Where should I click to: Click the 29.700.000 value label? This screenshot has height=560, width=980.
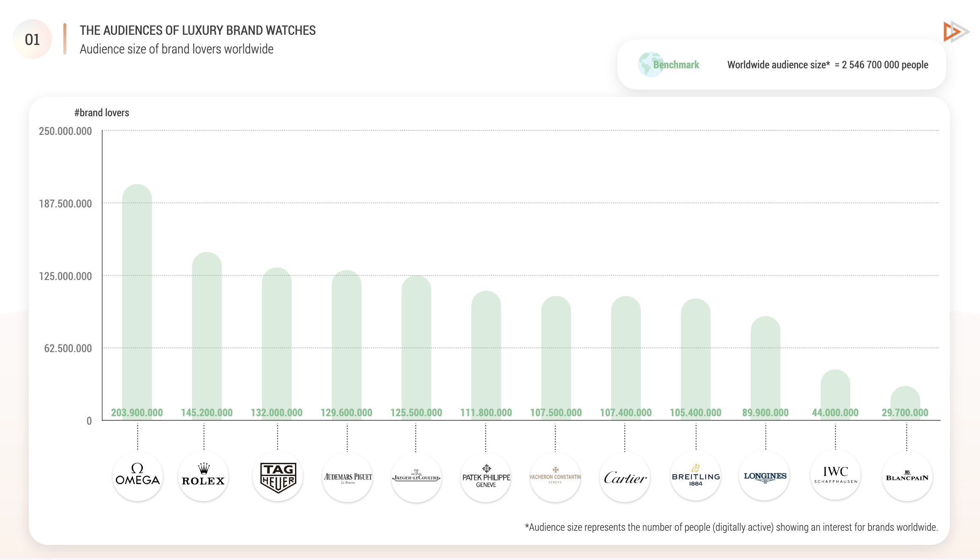(905, 412)
